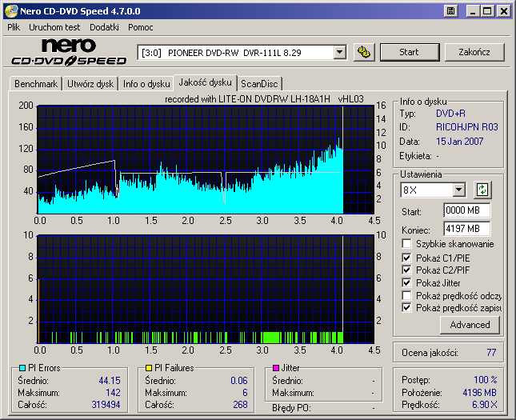
Task: Click the Prędkość value 6.90 X
Action: (485, 405)
